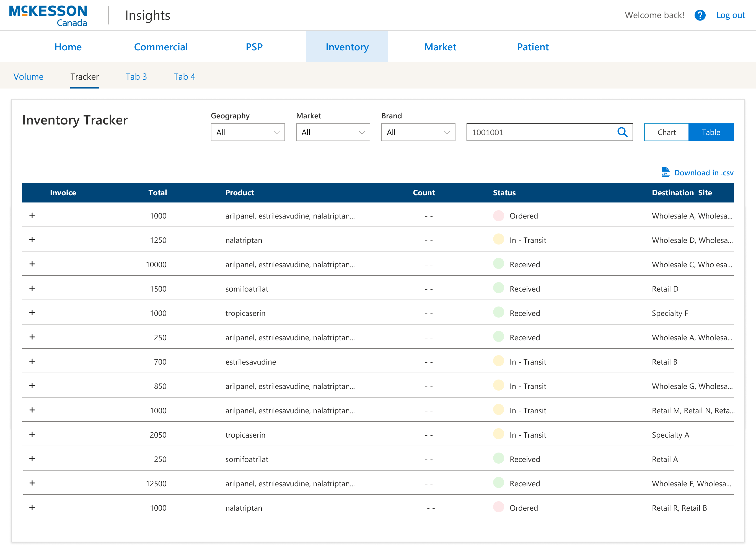Open the Market filter dropdown

333,132
